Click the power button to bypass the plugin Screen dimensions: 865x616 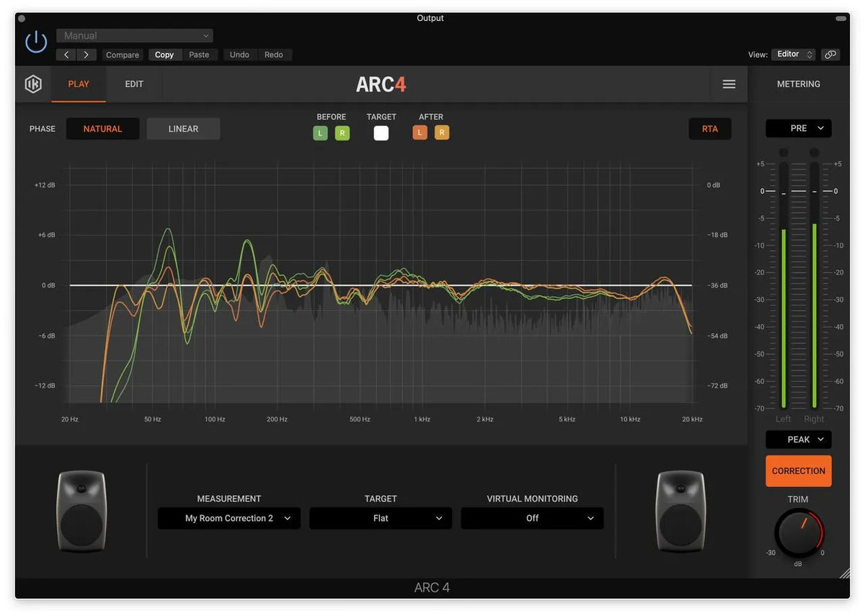[x=36, y=41]
